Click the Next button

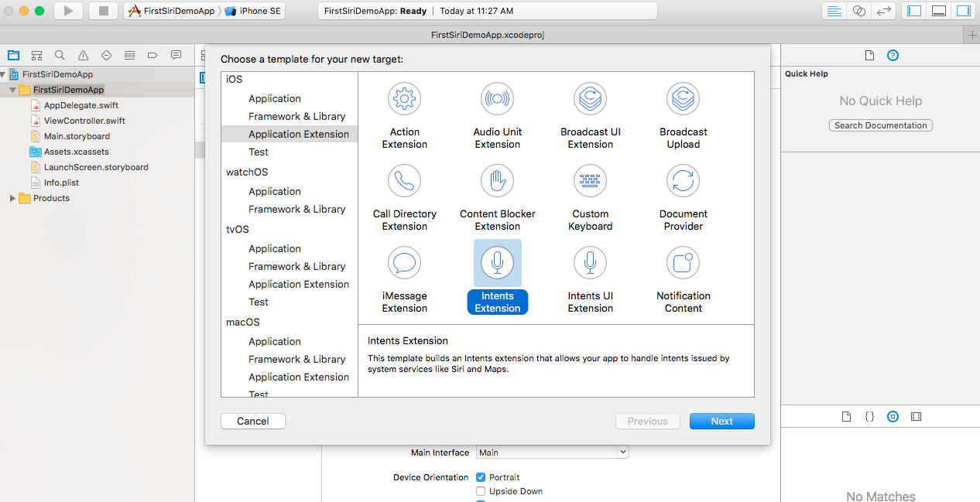click(x=722, y=421)
